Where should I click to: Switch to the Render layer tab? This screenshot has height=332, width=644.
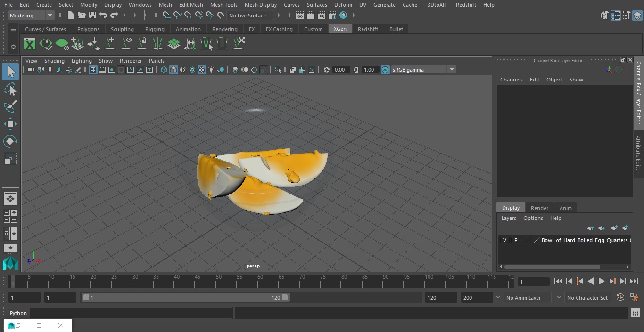[539, 208]
